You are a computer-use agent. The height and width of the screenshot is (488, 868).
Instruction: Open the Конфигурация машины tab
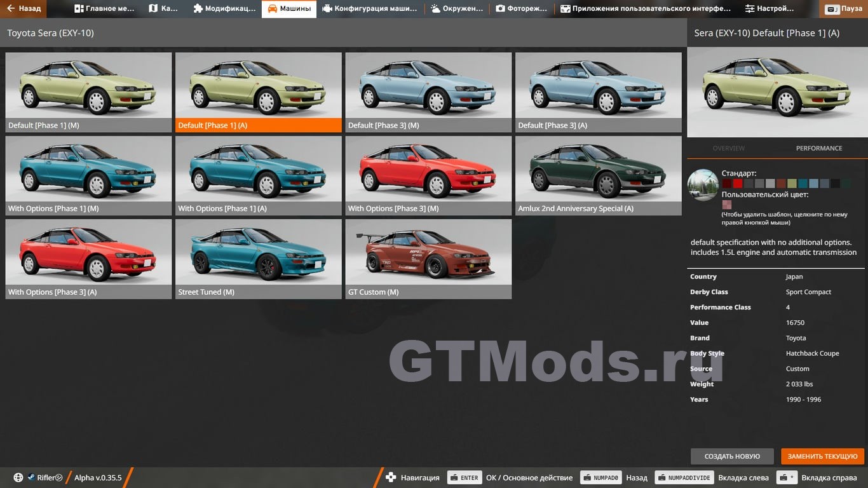coord(370,9)
